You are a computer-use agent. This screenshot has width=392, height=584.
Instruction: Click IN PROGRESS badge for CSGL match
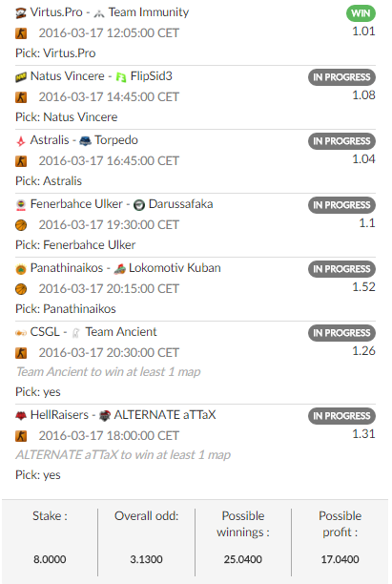(x=341, y=333)
